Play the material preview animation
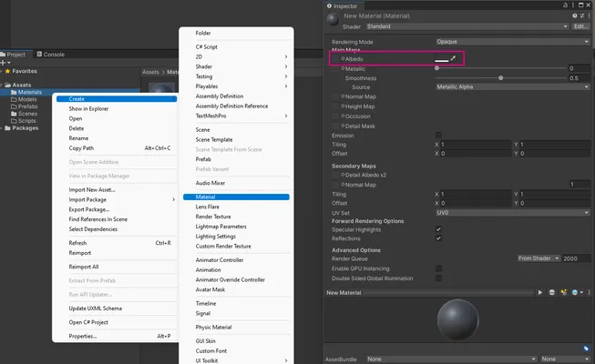 pos(540,292)
